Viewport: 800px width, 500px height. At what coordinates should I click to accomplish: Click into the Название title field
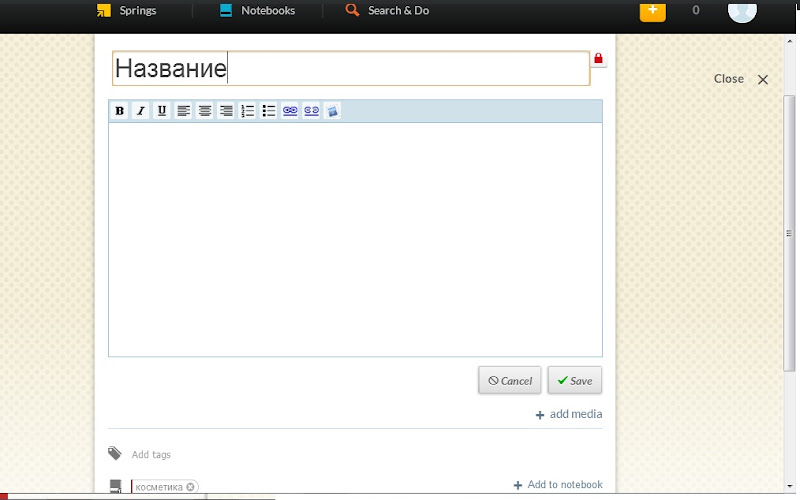(x=351, y=68)
